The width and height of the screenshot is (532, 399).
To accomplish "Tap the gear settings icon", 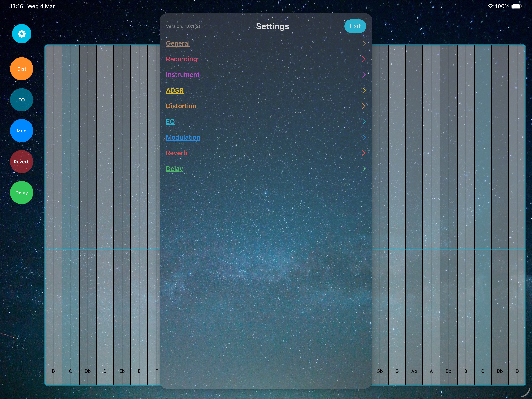I will coord(22,34).
